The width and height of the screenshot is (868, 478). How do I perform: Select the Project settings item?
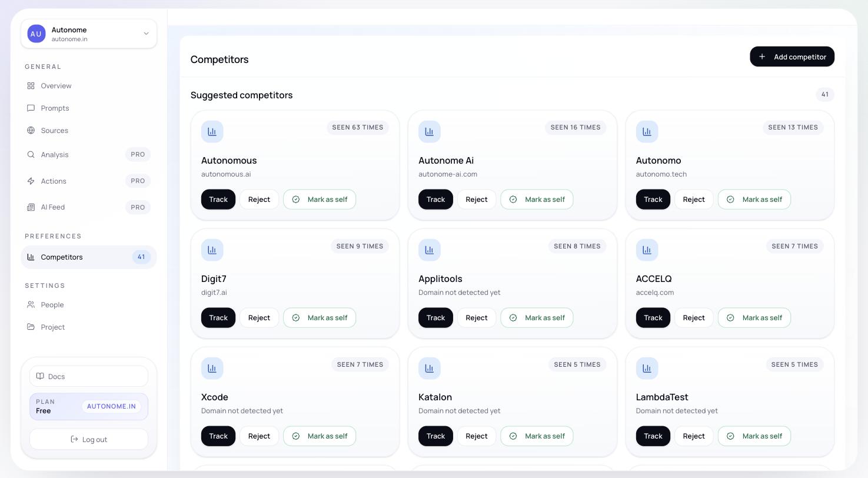[89, 327]
